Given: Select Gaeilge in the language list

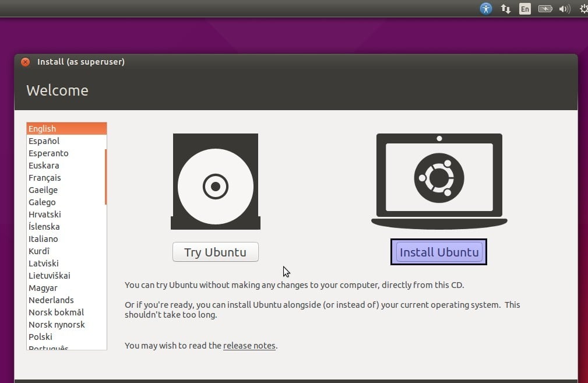Looking at the screenshot, I should (67, 190).
